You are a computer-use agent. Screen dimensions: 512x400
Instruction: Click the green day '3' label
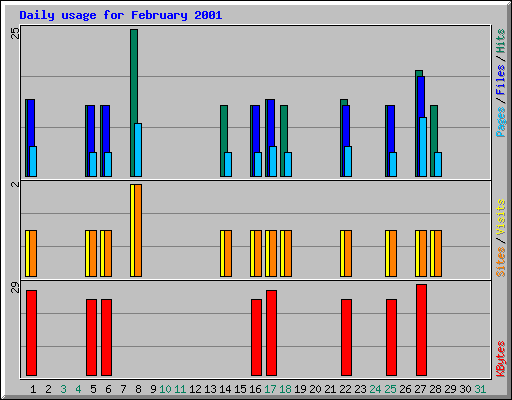63,389
